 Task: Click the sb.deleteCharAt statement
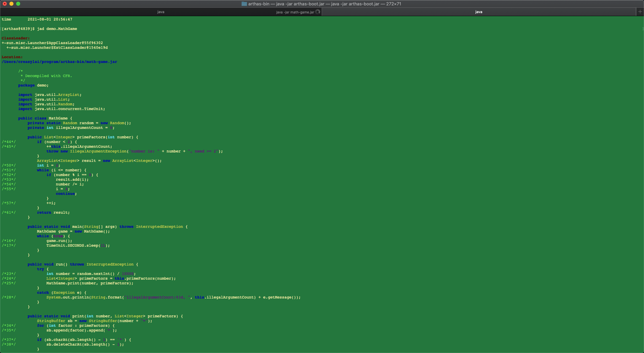85,345
